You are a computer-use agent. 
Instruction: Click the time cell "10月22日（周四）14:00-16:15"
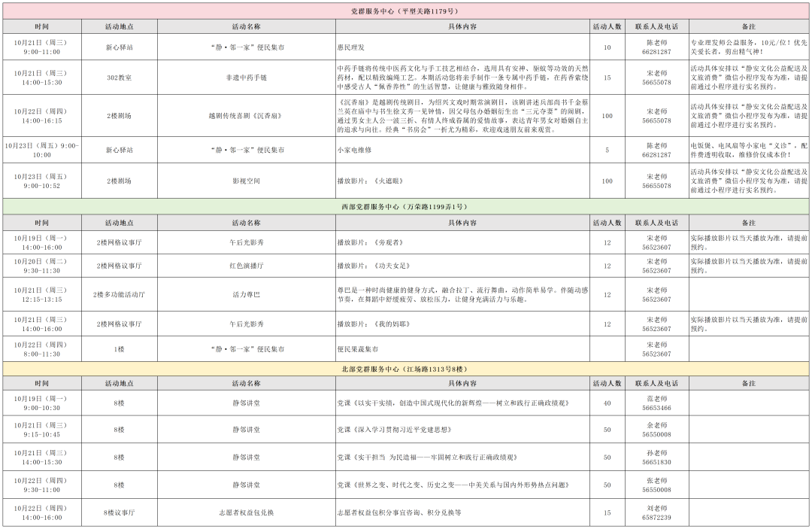click(42, 116)
